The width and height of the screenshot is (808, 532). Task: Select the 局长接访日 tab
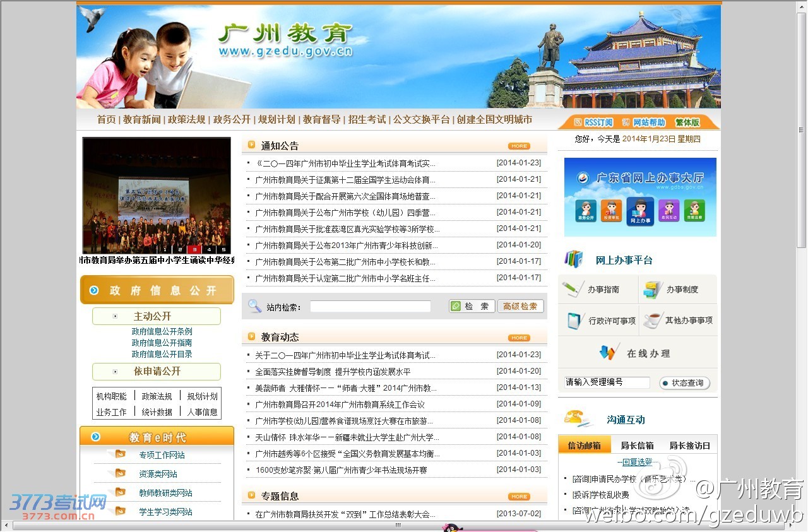pyautogui.click(x=689, y=446)
